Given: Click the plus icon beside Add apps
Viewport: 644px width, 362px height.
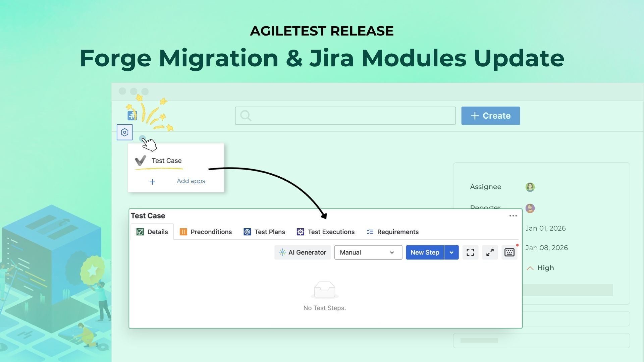Looking at the screenshot, I should tap(152, 182).
